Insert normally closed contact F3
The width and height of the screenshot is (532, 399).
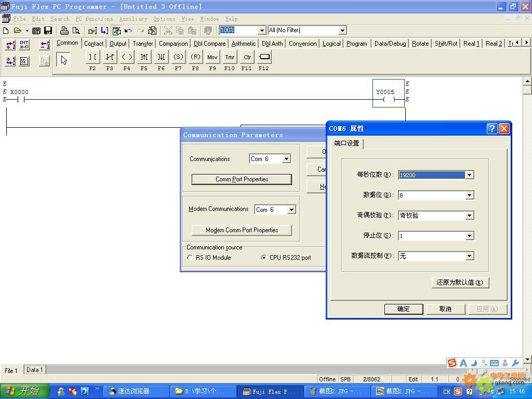(110, 57)
